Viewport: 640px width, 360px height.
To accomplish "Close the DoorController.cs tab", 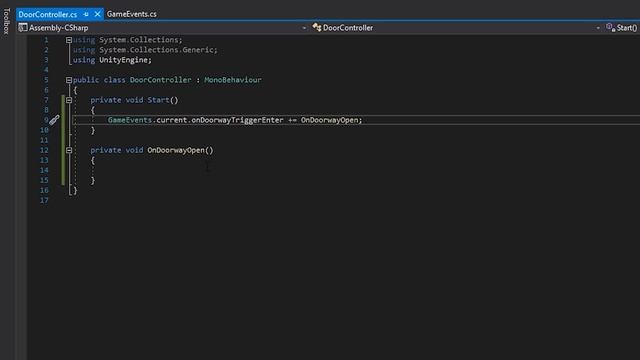I will 98,14.
